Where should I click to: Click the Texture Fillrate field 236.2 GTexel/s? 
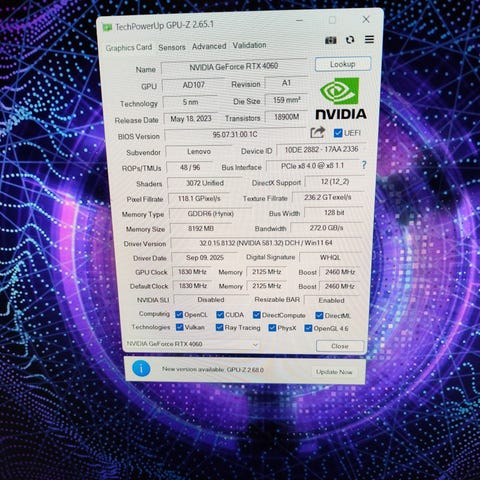click(x=327, y=197)
